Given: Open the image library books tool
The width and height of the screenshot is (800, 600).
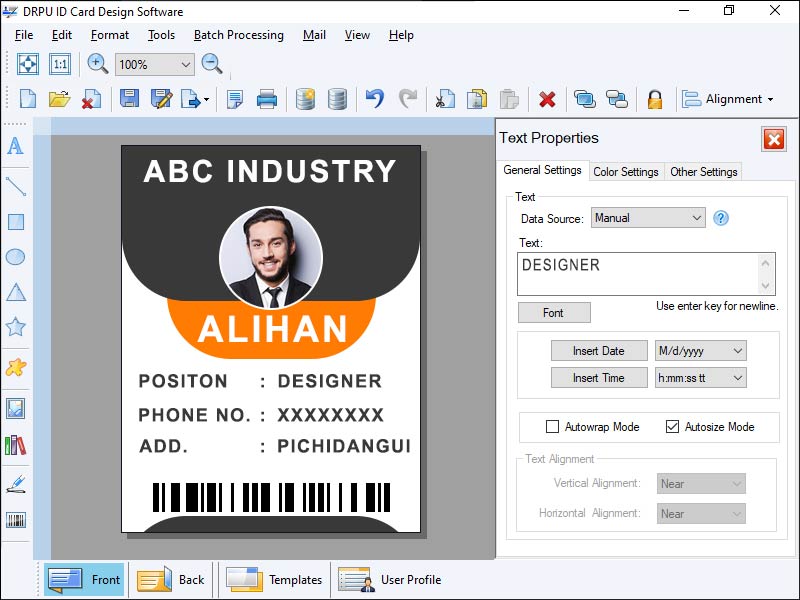Looking at the screenshot, I should (x=15, y=445).
